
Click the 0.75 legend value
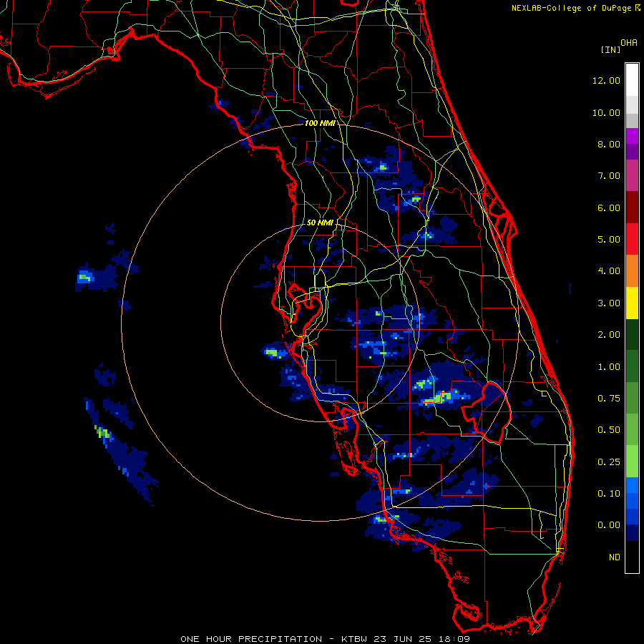click(x=609, y=399)
